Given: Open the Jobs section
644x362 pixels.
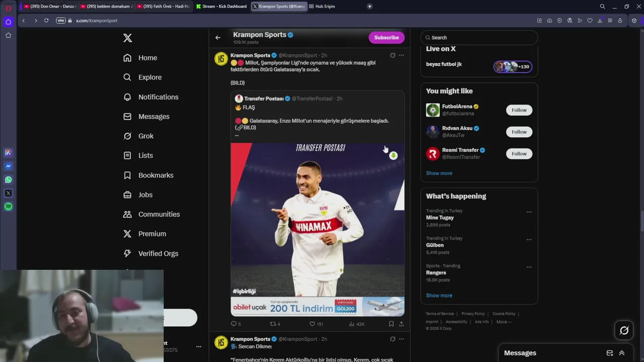Looking at the screenshot, I should pyautogui.click(x=138, y=195).
